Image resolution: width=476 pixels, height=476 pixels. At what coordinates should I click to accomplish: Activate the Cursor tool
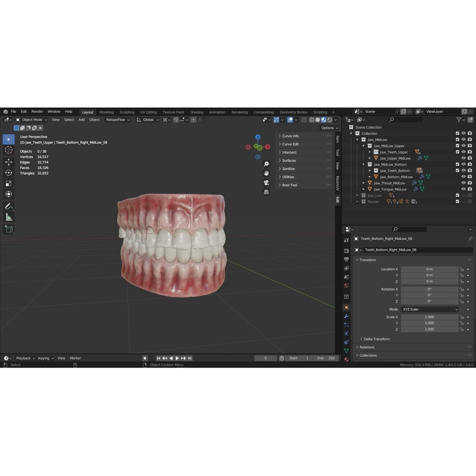(9, 150)
